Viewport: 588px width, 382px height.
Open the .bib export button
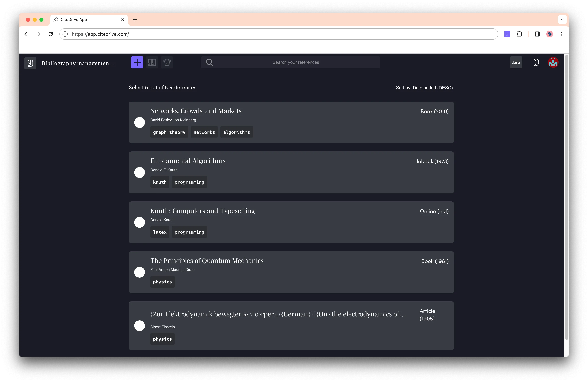(x=516, y=62)
